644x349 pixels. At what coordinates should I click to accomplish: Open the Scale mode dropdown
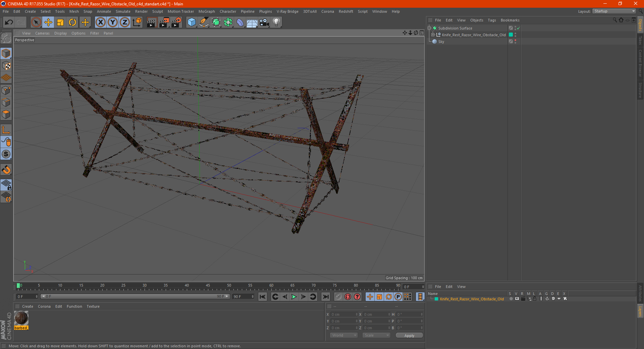click(x=376, y=335)
